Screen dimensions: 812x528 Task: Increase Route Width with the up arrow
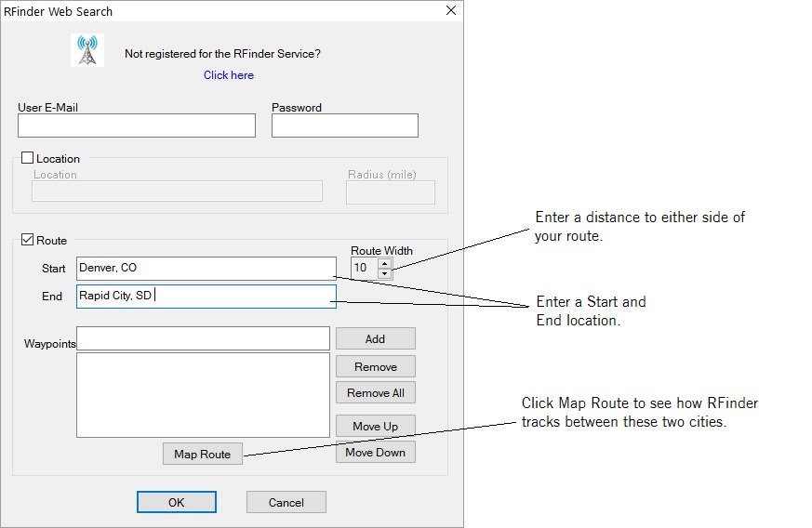coord(384,263)
